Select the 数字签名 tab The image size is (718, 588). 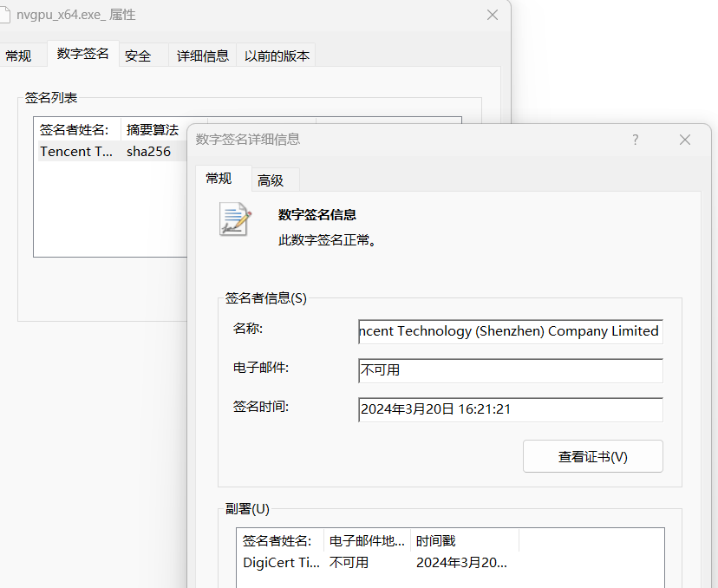click(83, 52)
